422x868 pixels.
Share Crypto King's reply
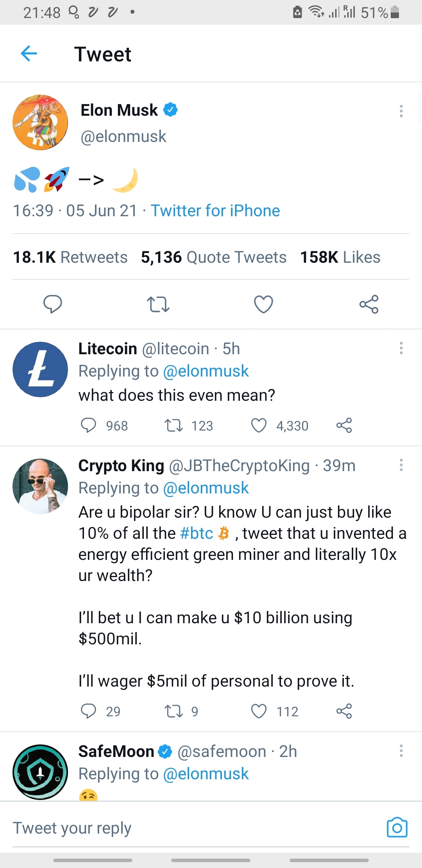(344, 711)
